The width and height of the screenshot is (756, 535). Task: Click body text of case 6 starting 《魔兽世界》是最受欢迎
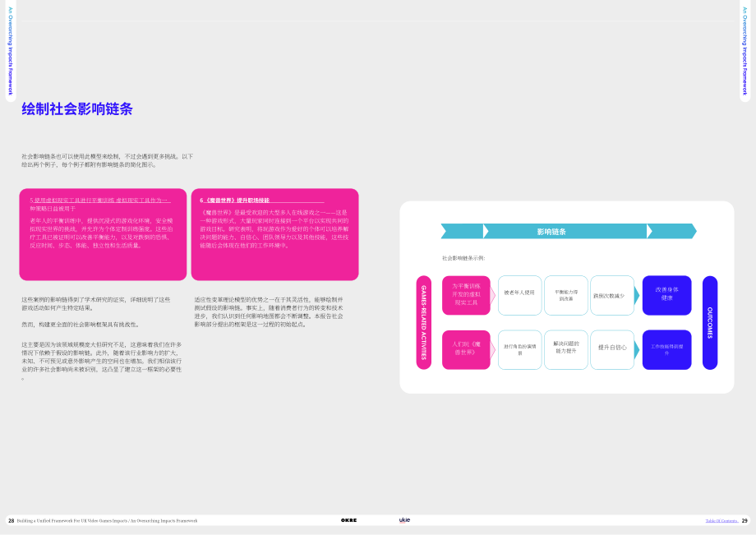[274, 229]
